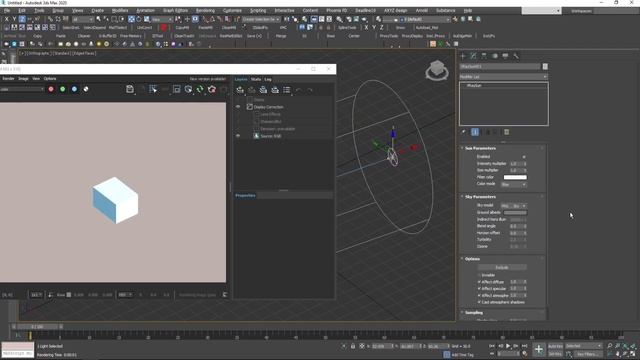640x360 pixels.
Task: Configure modifier sets icon below stack
Action: 507,132
